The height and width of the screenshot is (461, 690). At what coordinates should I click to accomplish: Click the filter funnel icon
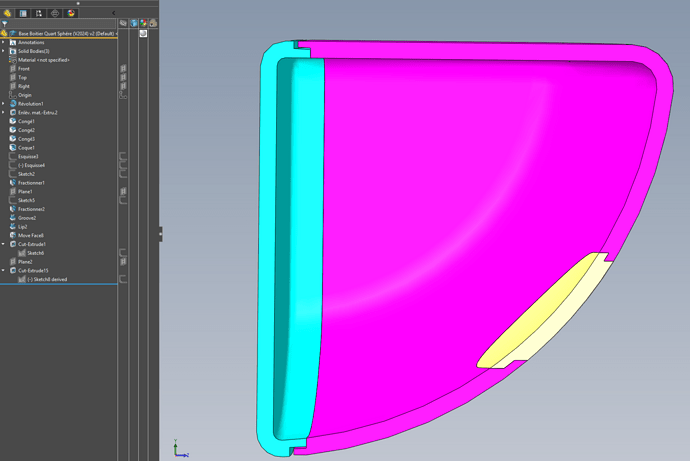(x=5, y=24)
